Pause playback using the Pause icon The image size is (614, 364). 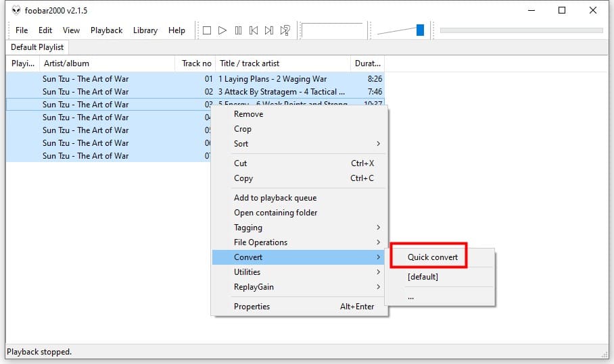coord(238,30)
